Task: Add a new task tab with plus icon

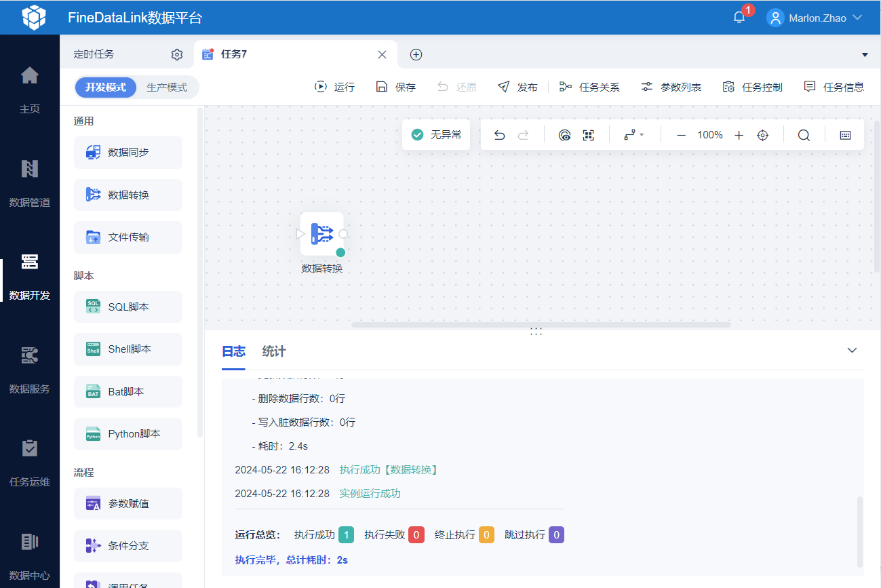Action: tap(416, 54)
